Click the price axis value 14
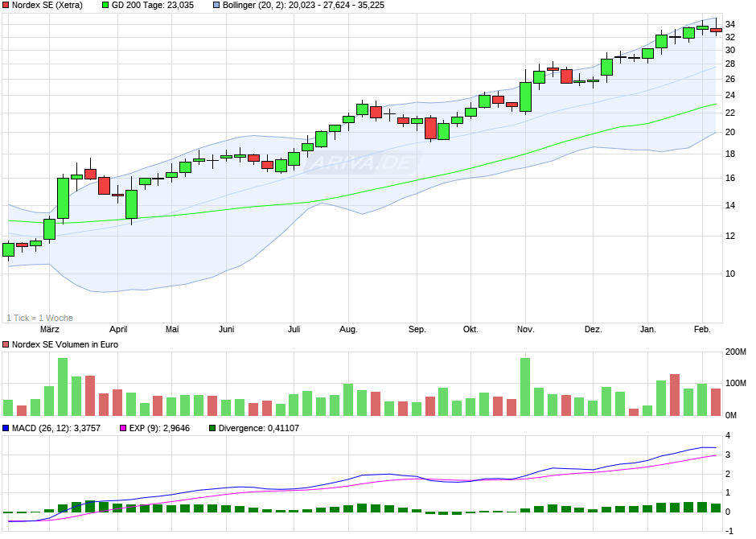 pos(730,205)
